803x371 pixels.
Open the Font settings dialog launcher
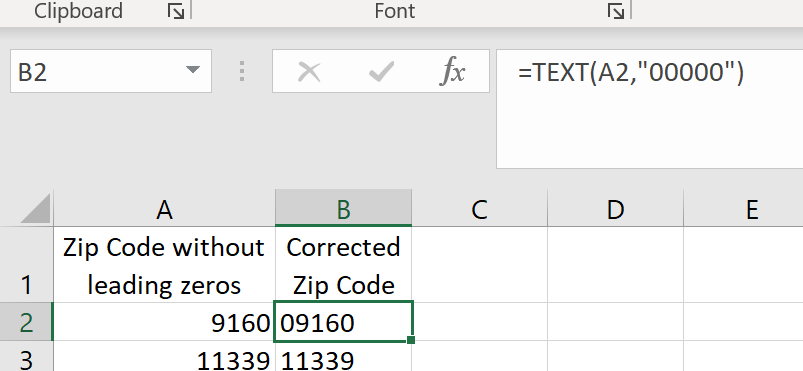pos(616,11)
